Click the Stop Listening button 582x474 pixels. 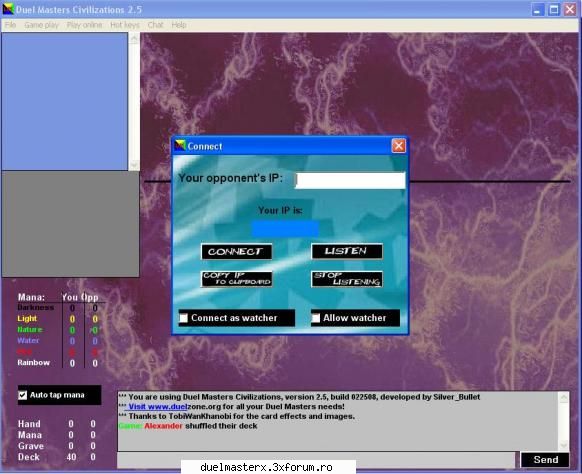tap(347, 279)
